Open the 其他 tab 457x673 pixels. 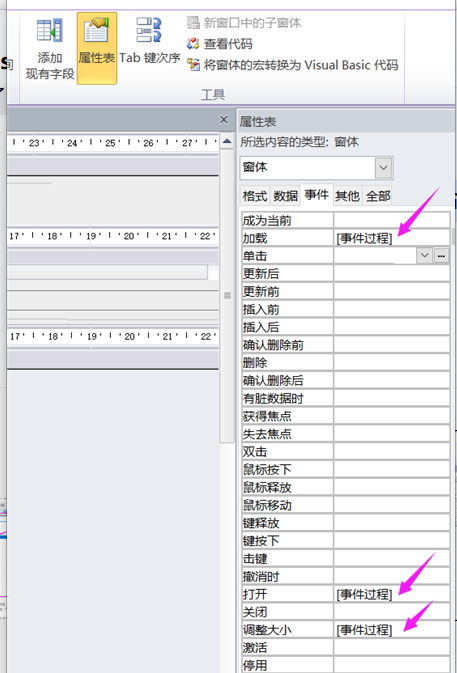(x=347, y=196)
